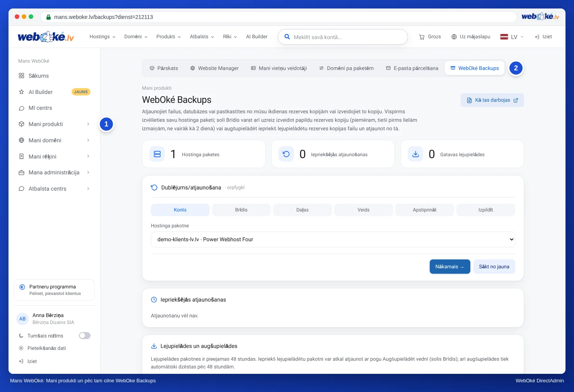
Task: Open the Domēni dropdown menu
Action: tap(136, 37)
